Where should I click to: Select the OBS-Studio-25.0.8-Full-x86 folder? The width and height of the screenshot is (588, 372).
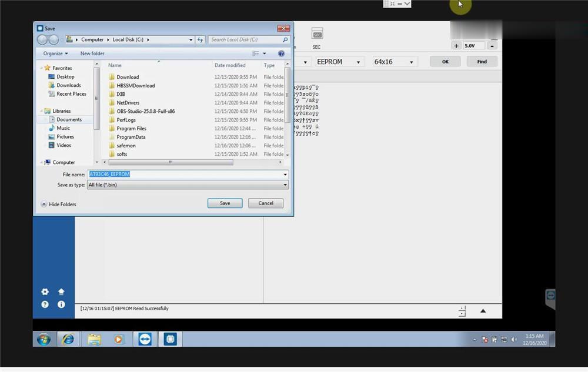click(x=145, y=111)
